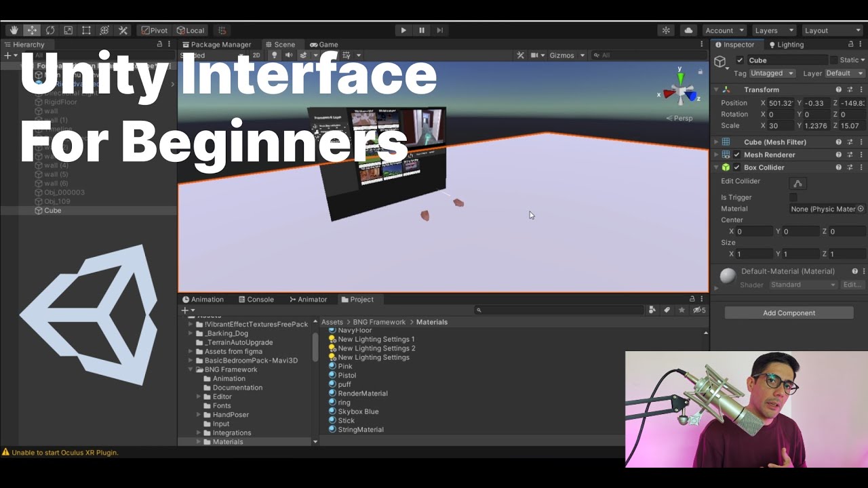Select the Move tool

click(32, 30)
